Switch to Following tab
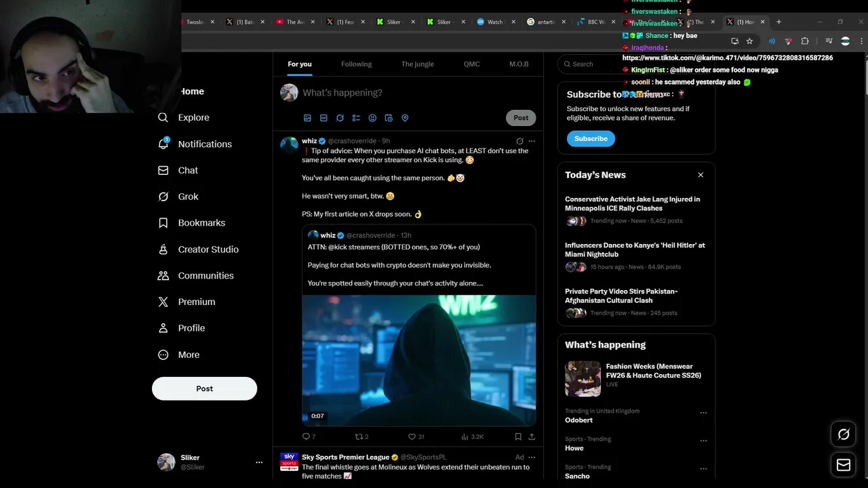Viewport: 868px width, 488px height. tap(356, 64)
